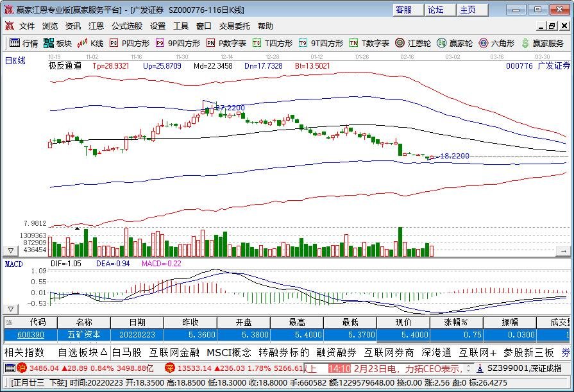This screenshot has width=574, height=392.
Task: Open the 公式选股 stock picker menu
Action: tap(127, 26)
